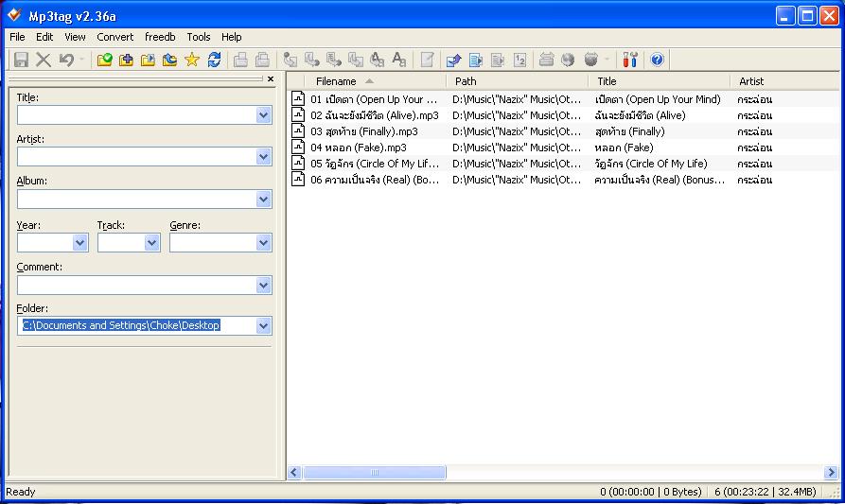Click the Remove tag X icon
Screen dimensions: 845x504
(x=44, y=60)
